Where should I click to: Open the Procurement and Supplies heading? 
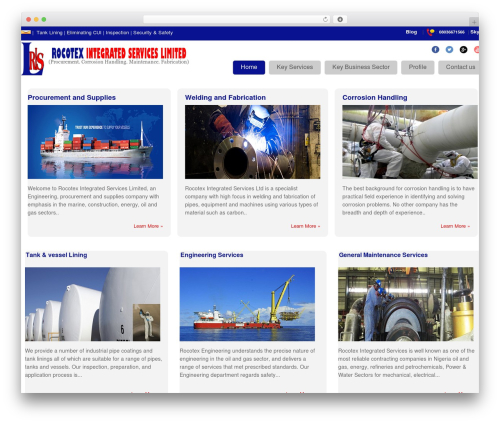(x=72, y=98)
